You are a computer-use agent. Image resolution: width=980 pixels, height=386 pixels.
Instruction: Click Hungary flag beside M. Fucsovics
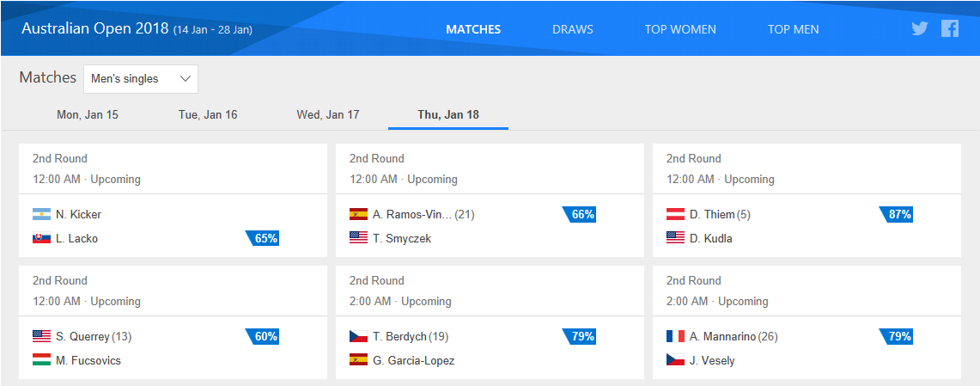coord(41,360)
